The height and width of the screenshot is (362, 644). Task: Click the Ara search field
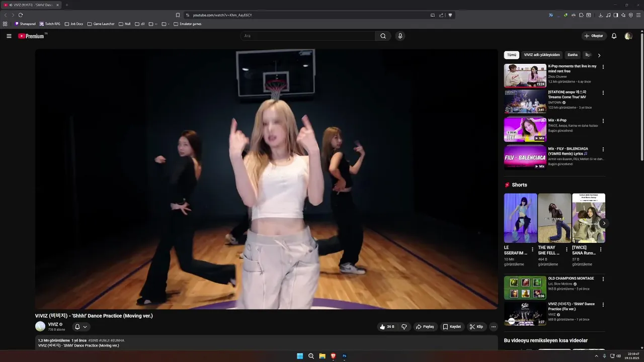[x=308, y=36]
